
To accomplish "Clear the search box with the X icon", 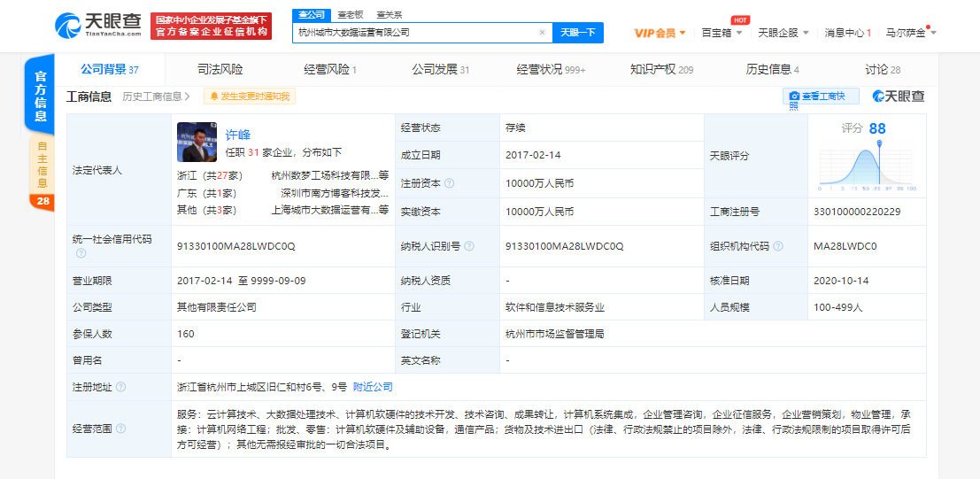I will (x=542, y=33).
